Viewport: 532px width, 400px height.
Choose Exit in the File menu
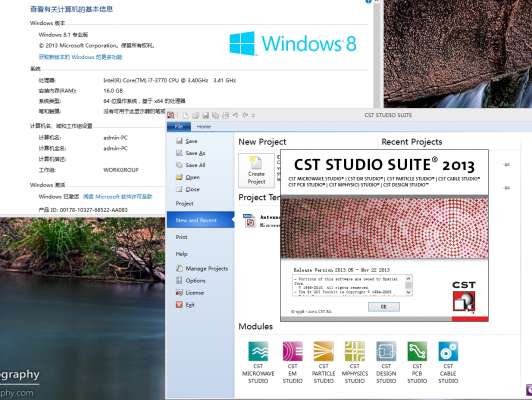point(185,305)
